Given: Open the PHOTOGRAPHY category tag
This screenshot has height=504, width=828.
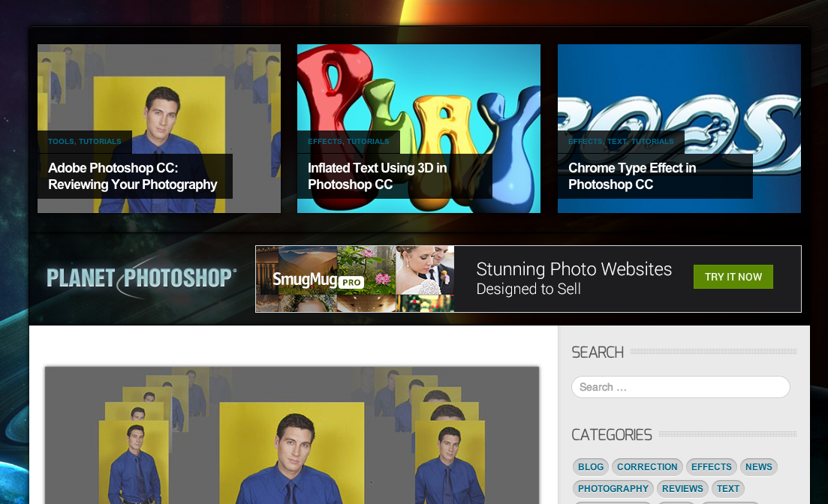Looking at the screenshot, I should point(613,489).
